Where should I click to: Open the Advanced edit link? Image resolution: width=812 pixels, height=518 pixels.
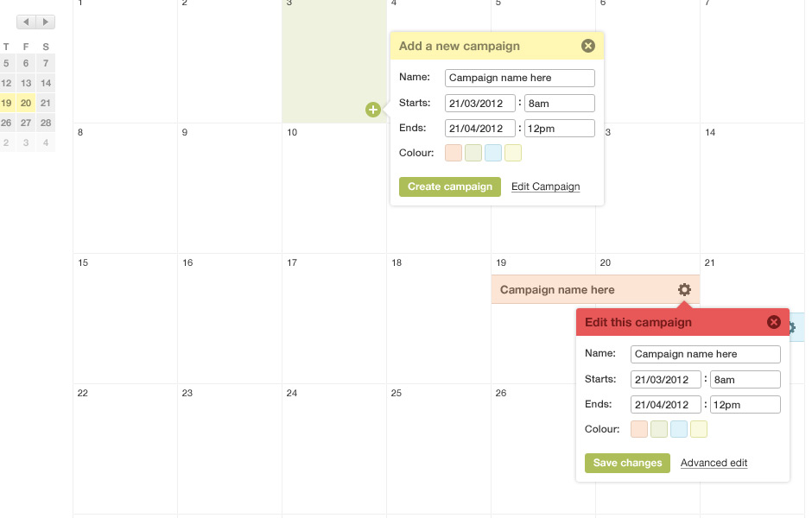714,463
